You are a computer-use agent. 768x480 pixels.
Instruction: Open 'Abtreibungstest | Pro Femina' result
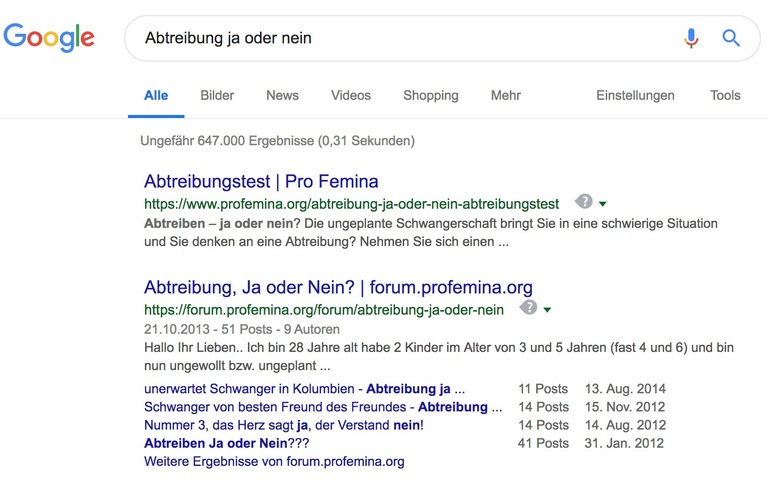[x=261, y=182]
